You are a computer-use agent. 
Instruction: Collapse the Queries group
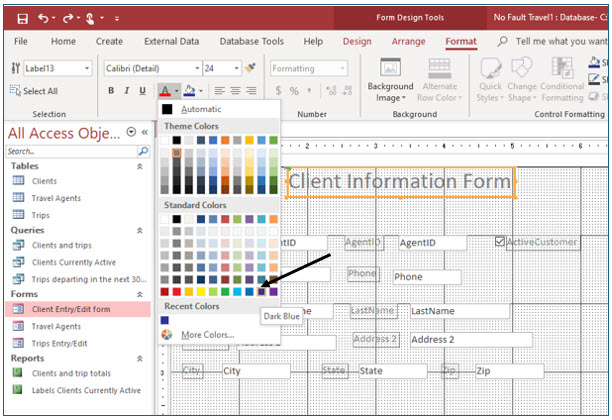tap(139, 230)
